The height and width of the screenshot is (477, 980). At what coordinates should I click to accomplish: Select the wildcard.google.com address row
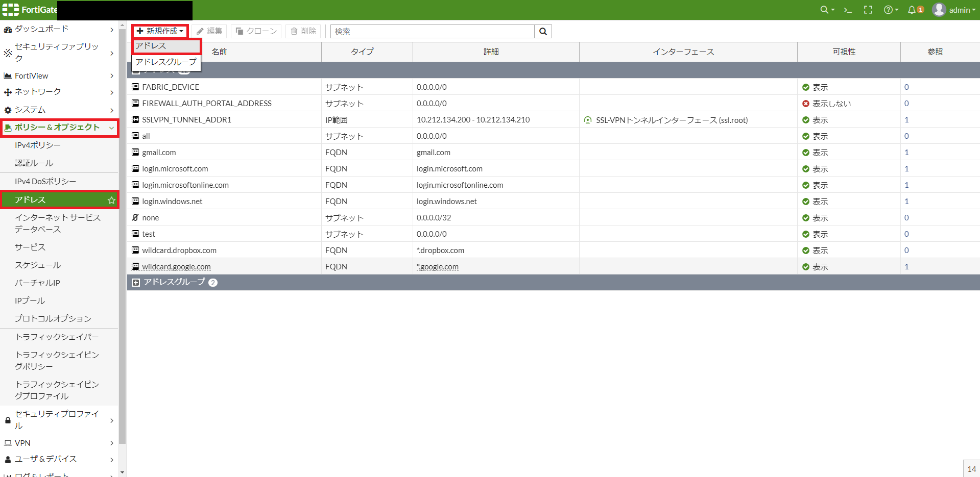[176, 267]
